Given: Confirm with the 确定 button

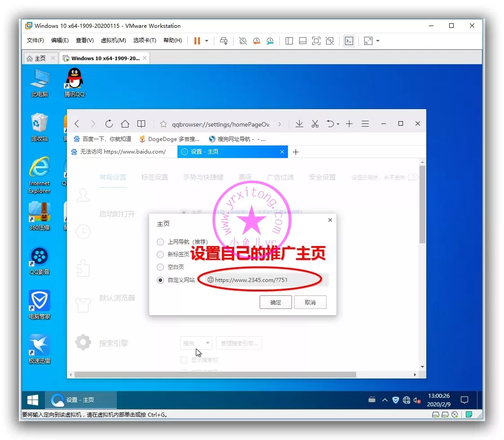Looking at the screenshot, I should [x=275, y=302].
